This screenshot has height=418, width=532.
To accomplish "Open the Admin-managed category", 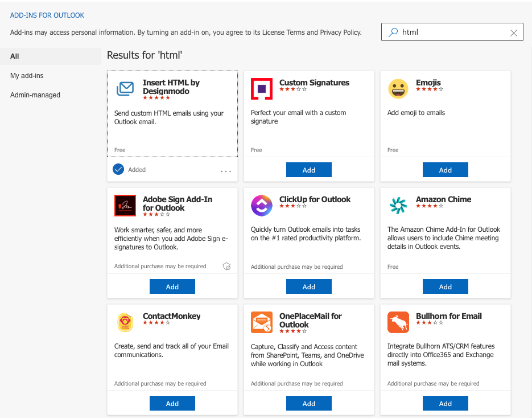I will click(x=35, y=95).
